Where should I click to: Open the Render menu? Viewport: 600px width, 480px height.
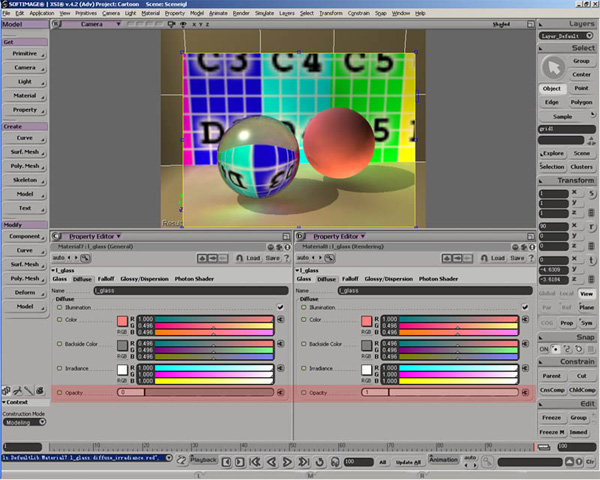coord(241,13)
